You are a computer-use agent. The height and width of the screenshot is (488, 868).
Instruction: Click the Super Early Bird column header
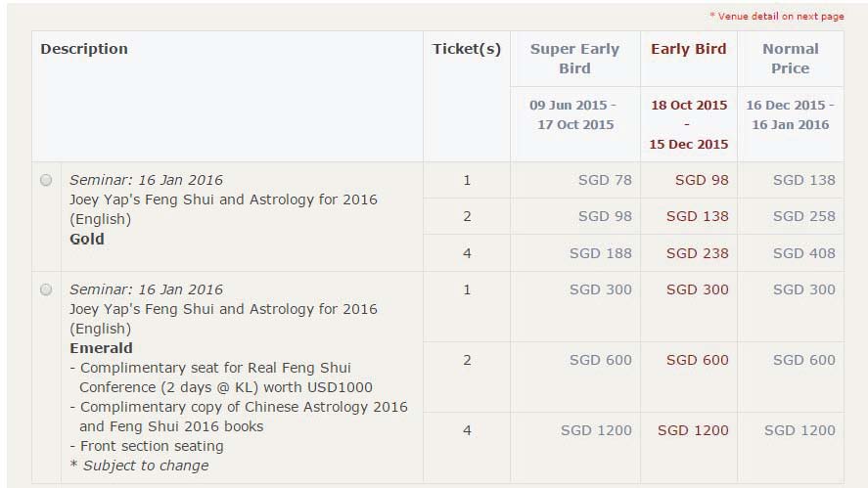[x=574, y=59]
